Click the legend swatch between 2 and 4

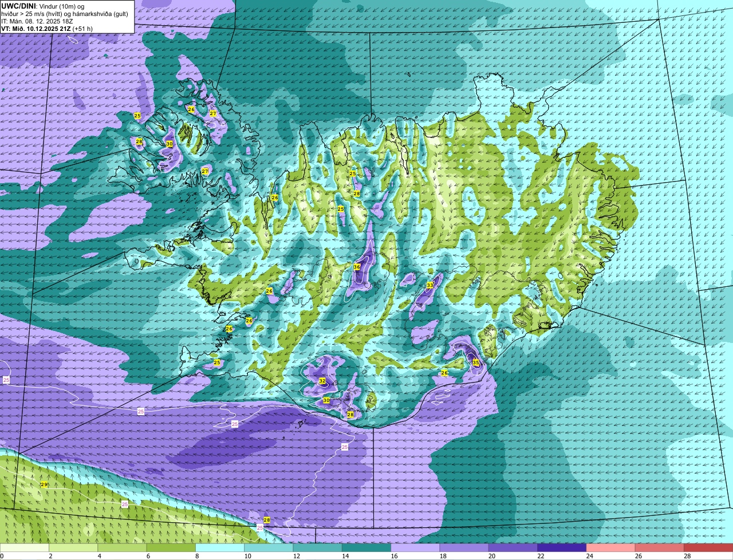[73, 547]
